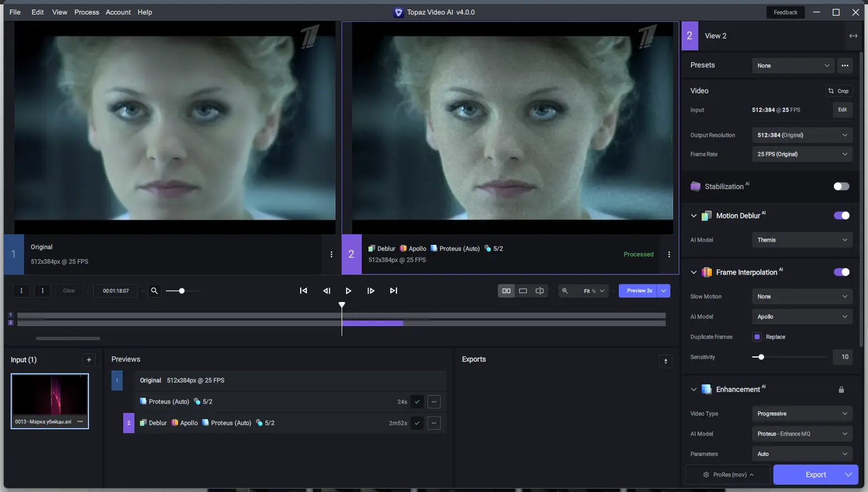Viewport: 868px width, 492px height.
Task: Open the input thumbnail options menu
Action: pos(80,421)
